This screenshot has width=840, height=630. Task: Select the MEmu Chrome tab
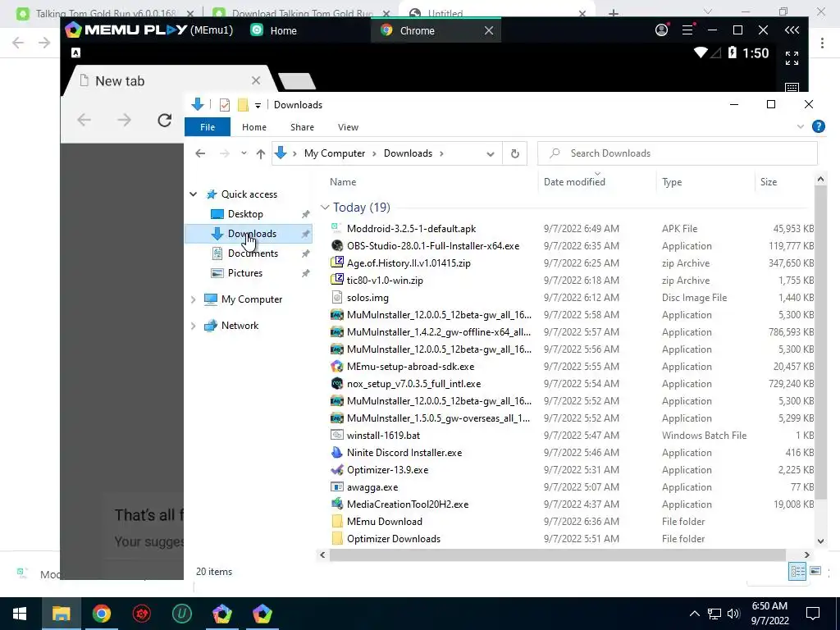coord(418,30)
